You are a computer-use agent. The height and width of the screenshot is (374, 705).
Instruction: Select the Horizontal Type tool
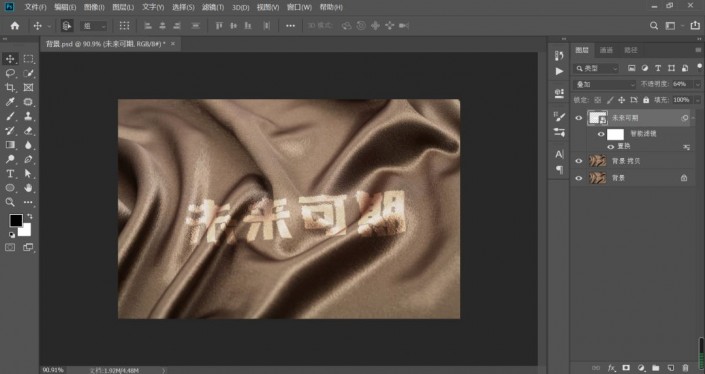click(x=10, y=174)
